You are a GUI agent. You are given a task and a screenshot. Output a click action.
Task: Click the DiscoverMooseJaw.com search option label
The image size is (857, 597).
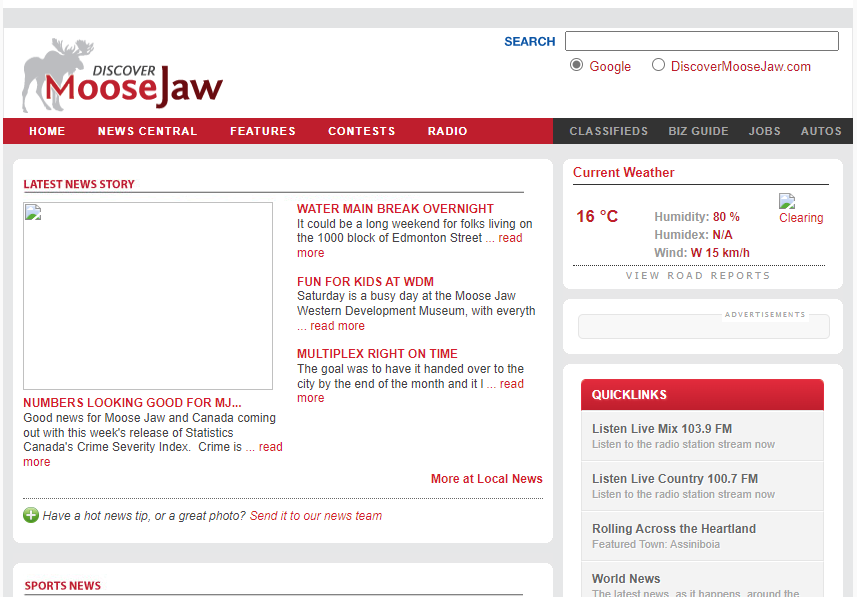pos(741,67)
